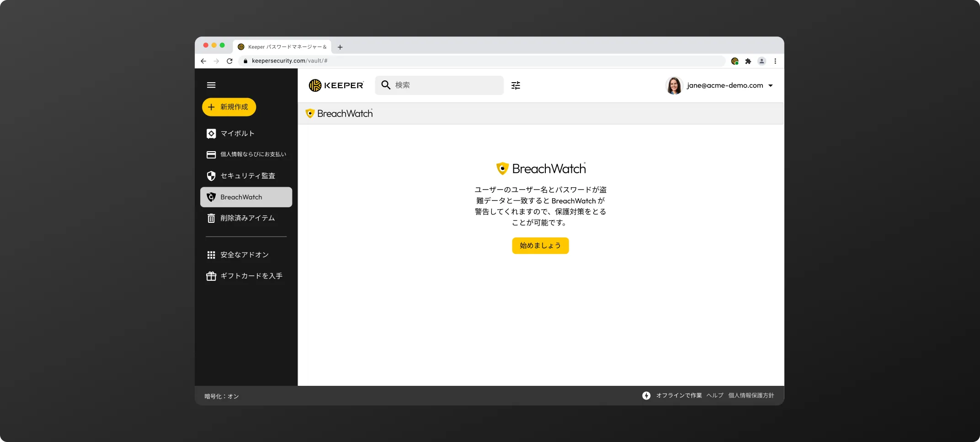Open the 個人情報保護方針 privacy policy link
Screen dimensions: 980x442
click(x=751, y=395)
